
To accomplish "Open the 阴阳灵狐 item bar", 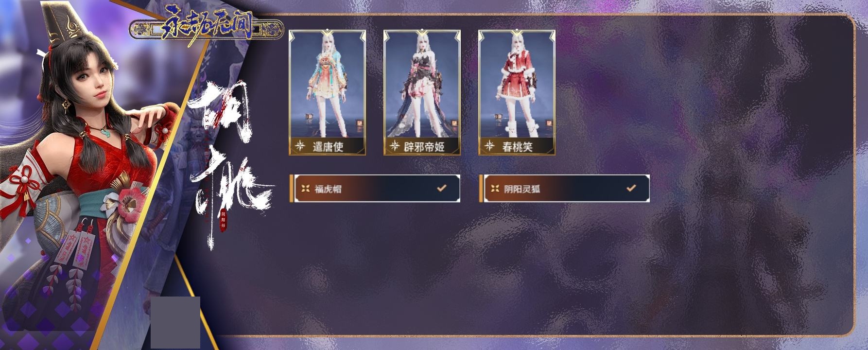I will point(564,189).
